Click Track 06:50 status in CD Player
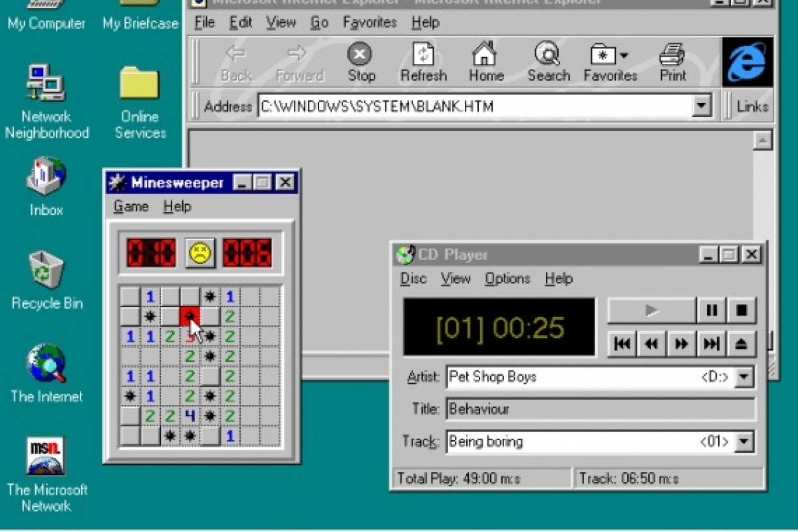 click(x=669, y=478)
